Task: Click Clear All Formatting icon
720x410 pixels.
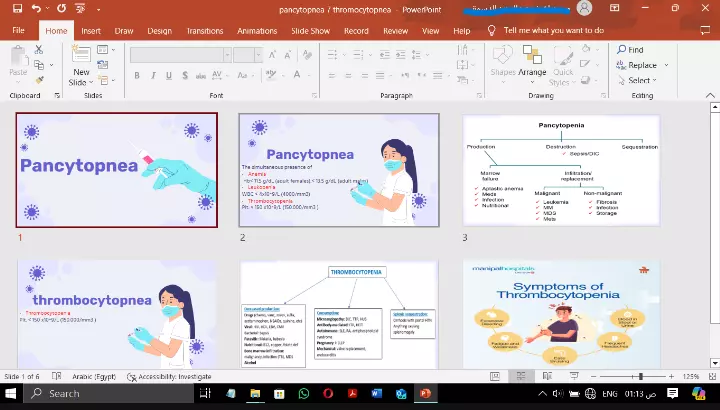Action: [307, 55]
